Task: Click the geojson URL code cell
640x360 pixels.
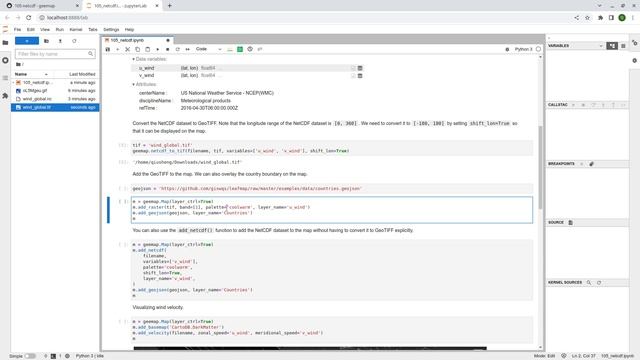Action: click(332, 189)
